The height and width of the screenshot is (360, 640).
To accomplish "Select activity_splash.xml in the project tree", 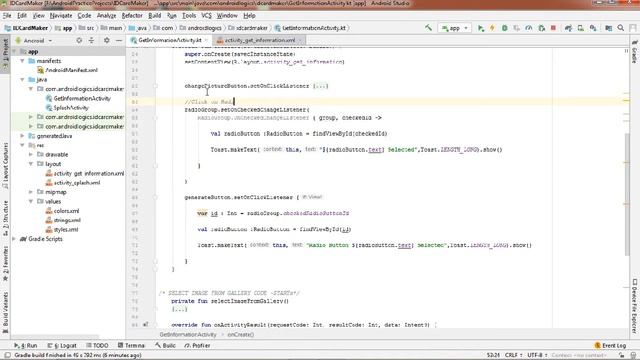I will pos(73,183).
